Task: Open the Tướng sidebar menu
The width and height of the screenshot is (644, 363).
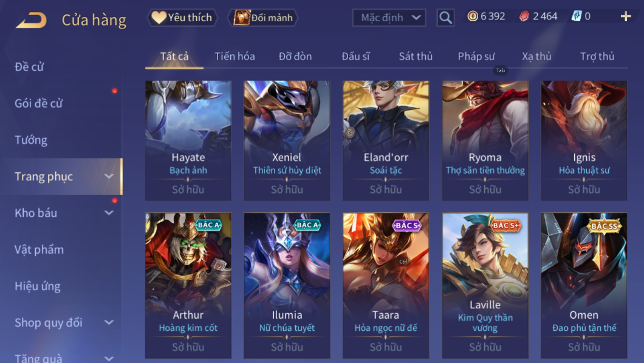Action: (31, 140)
